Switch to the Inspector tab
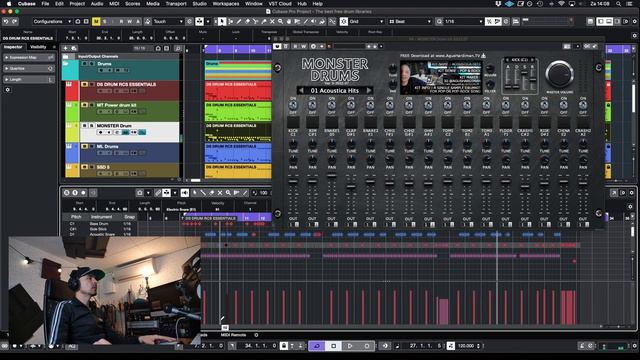The height and width of the screenshot is (360, 640). 13,47
